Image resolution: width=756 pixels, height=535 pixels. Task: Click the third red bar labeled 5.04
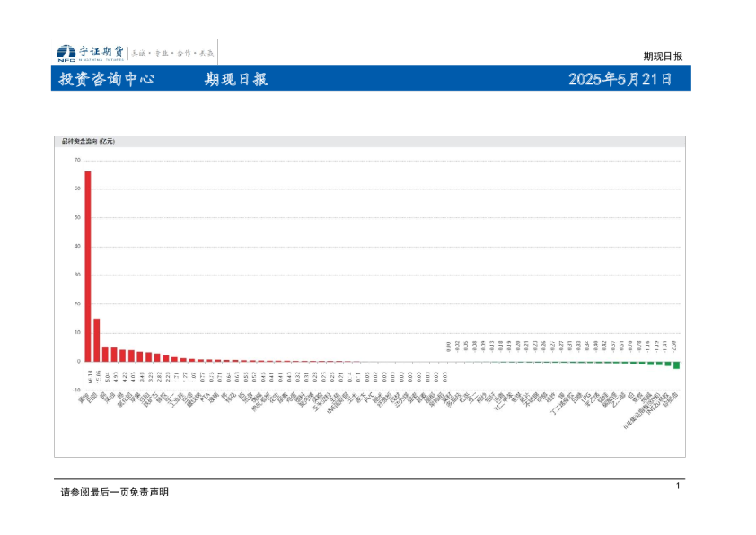click(106, 354)
